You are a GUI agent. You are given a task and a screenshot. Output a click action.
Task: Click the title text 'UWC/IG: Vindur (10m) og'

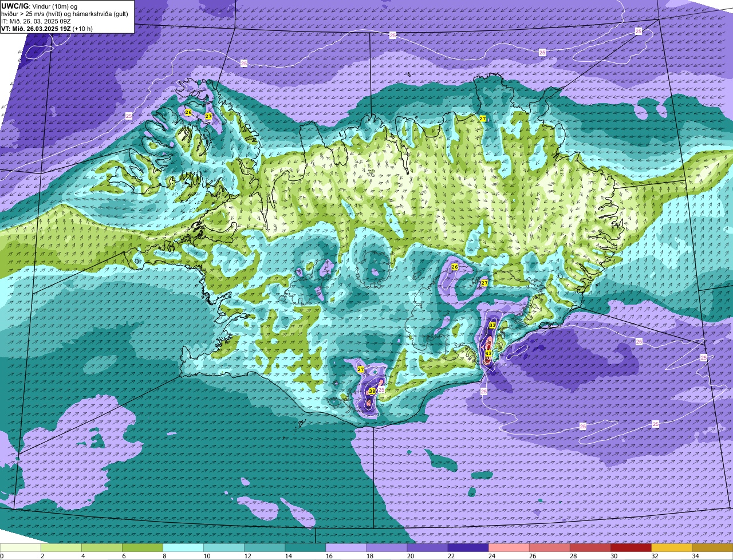pos(40,6)
